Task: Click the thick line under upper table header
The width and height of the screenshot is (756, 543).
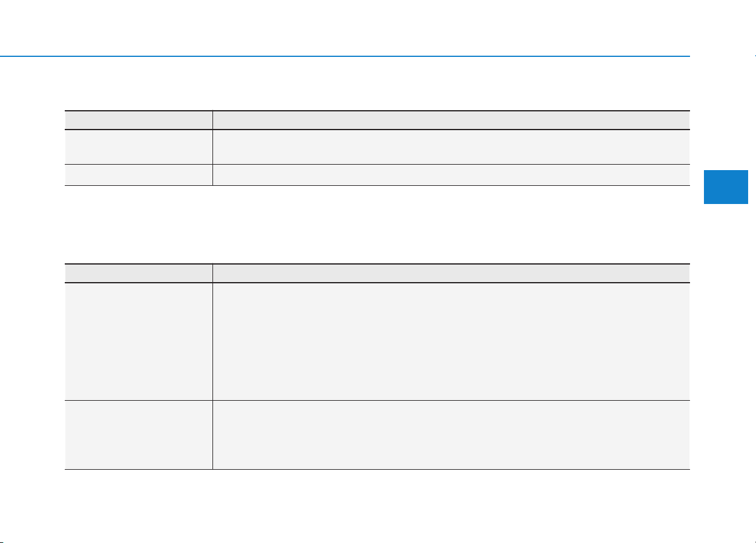Action: point(377,130)
